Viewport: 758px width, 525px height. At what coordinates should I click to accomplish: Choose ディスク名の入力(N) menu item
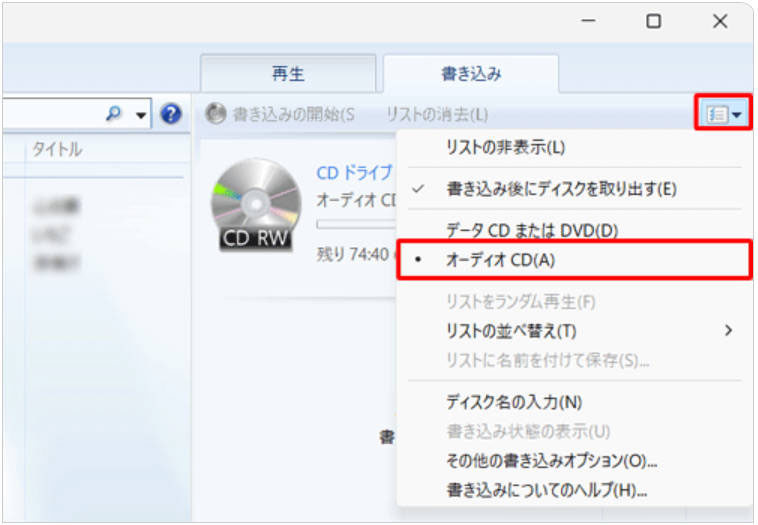574,402
